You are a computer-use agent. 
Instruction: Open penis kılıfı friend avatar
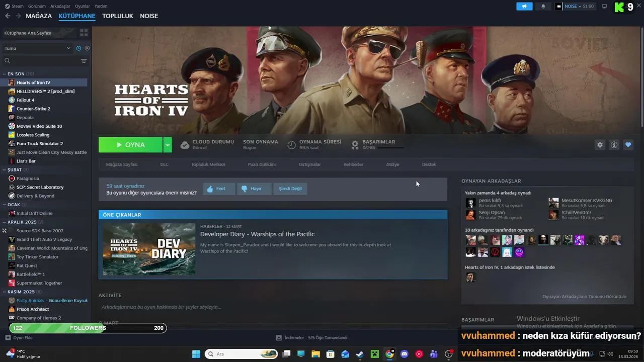coord(470,203)
